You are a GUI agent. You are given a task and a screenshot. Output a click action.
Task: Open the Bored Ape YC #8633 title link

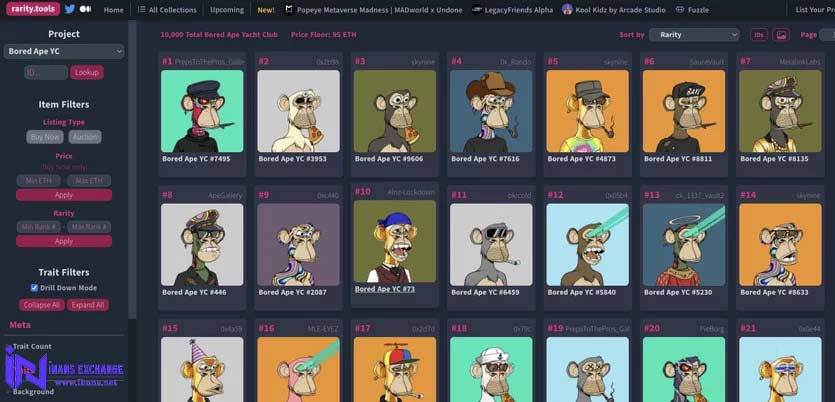774,292
